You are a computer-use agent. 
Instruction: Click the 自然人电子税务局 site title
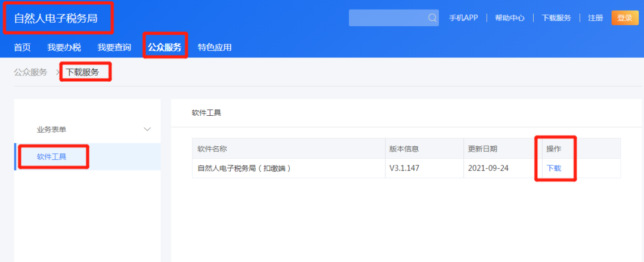(56, 19)
